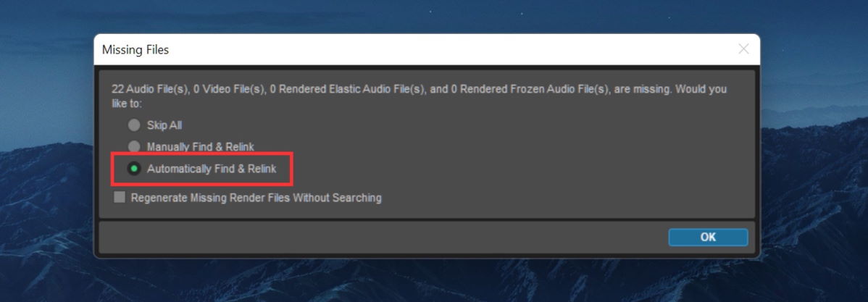This screenshot has height=302, width=868.
Task: Click the Manually Find & Relink text label
Action: (x=201, y=147)
